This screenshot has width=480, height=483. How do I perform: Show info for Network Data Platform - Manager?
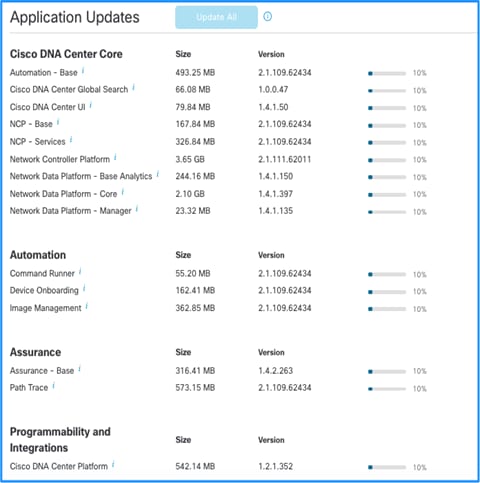click(137, 209)
